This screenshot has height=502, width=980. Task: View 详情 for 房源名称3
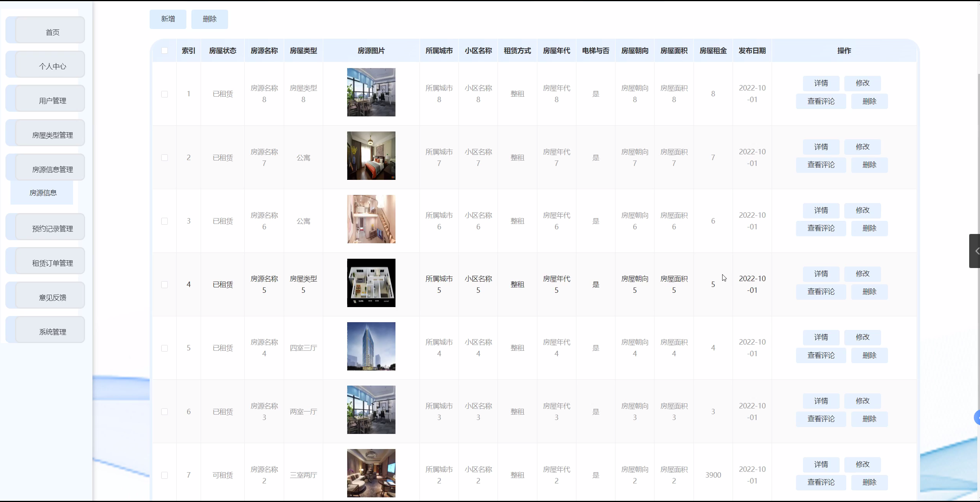(821, 401)
